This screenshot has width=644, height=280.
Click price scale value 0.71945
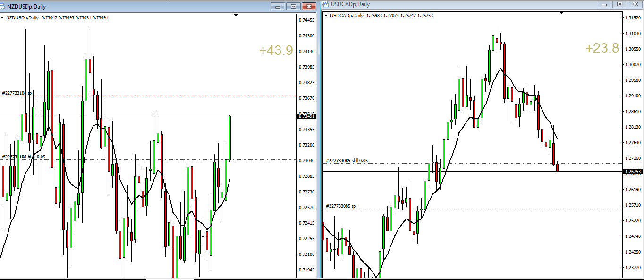coord(307,270)
